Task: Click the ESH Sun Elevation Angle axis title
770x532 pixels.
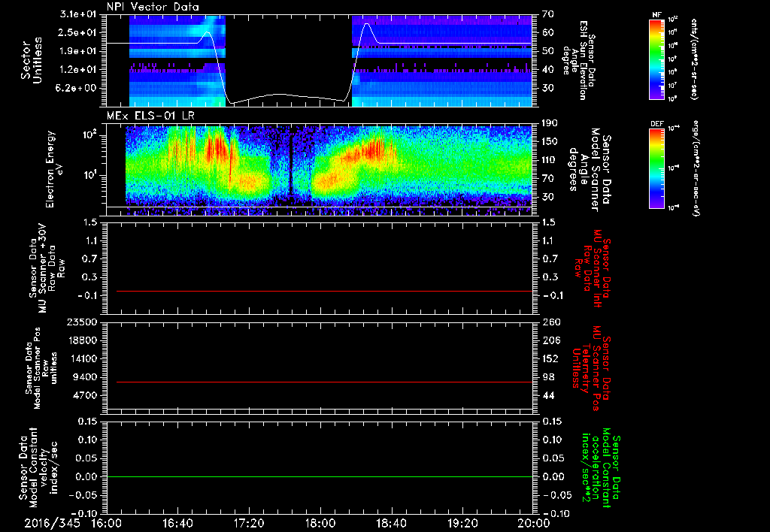Action: click(578, 60)
